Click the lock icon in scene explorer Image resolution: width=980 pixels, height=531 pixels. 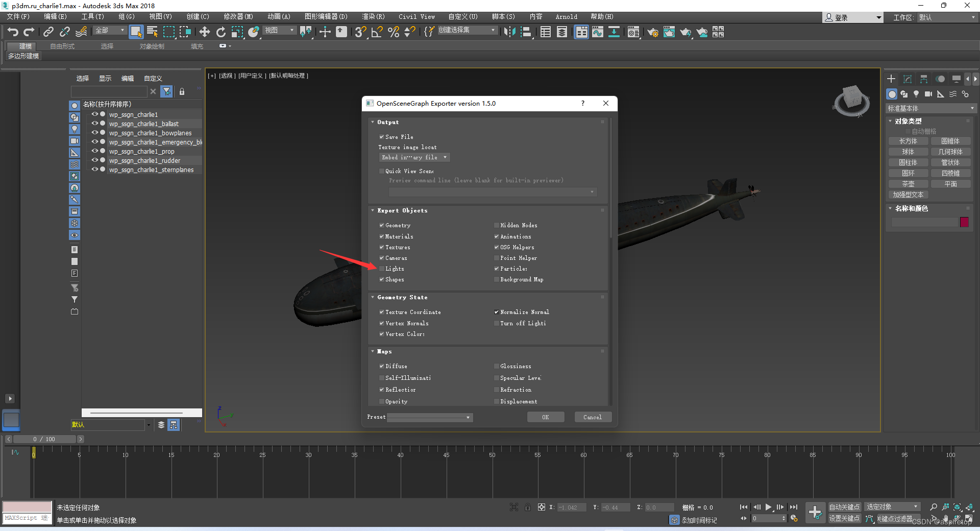pos(182,91)
